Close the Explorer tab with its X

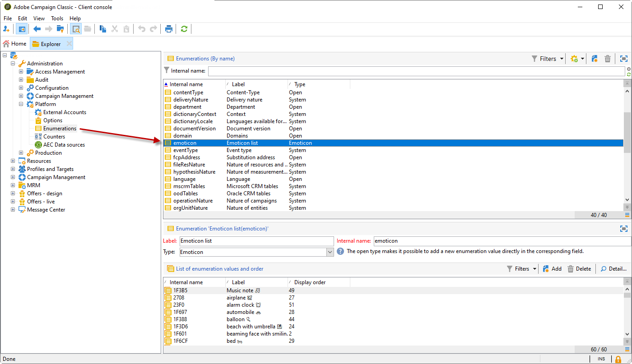(x=69, y=44)
